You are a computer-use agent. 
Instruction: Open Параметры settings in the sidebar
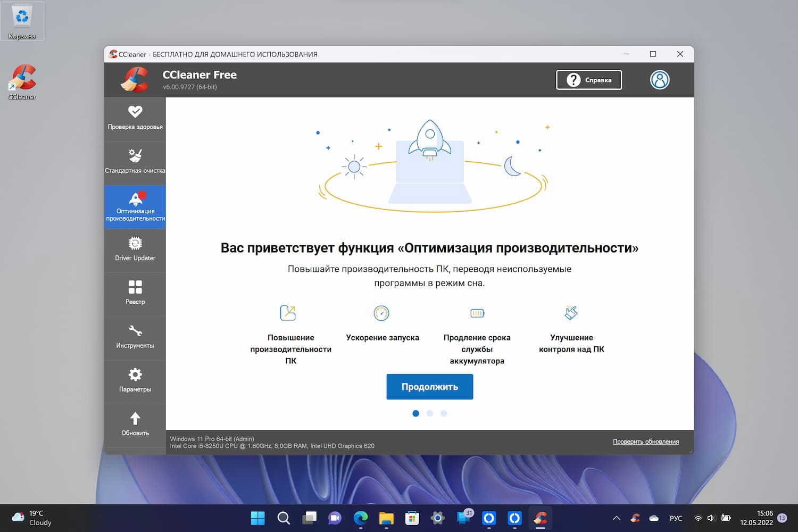pos(135,381)
